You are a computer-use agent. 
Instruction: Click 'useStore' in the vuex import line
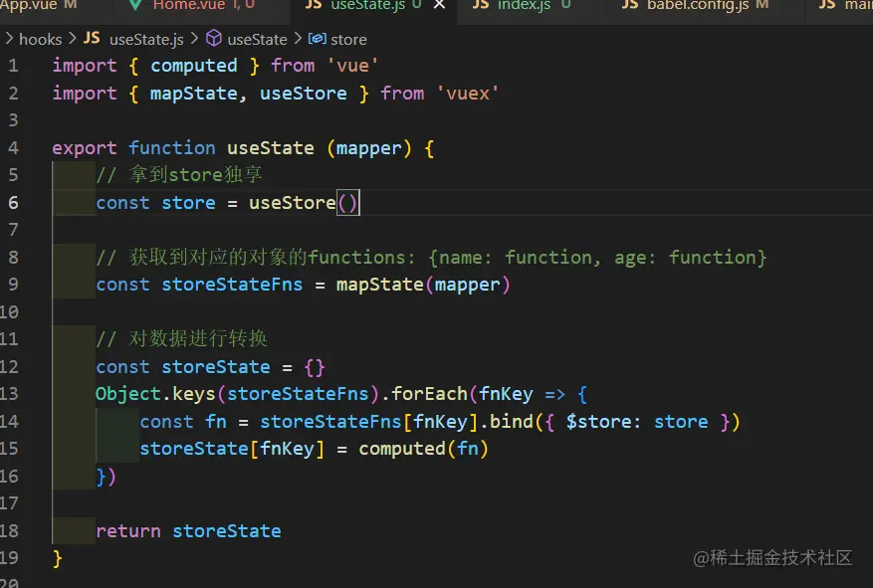tap(304, 94)
